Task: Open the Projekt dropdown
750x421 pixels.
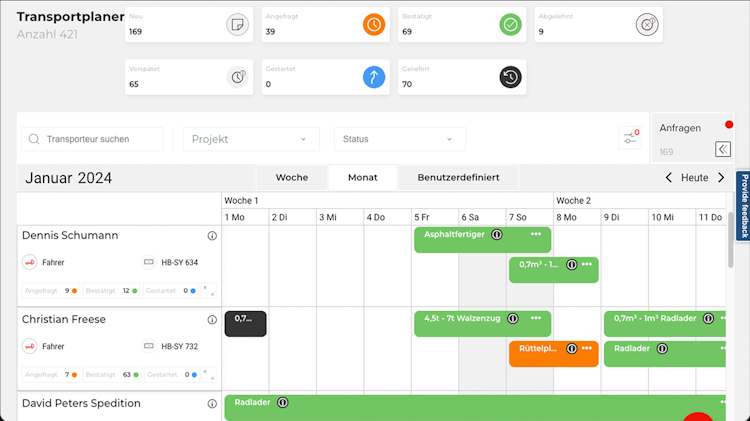Action: tap(251, 139)
